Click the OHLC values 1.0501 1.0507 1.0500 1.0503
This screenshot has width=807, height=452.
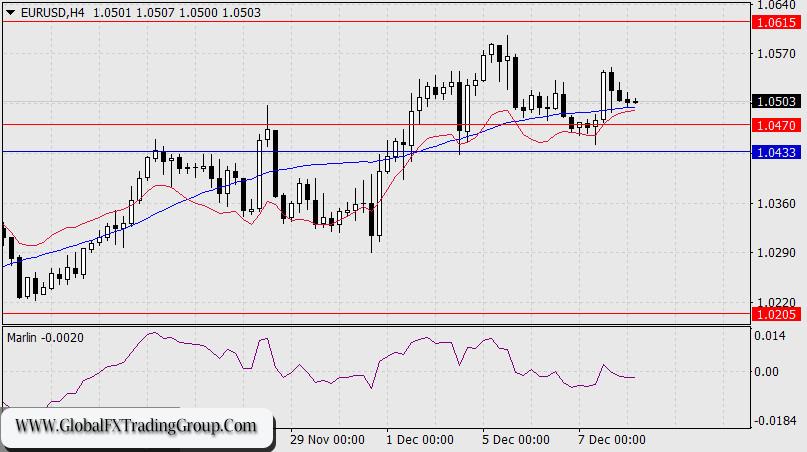177,13
